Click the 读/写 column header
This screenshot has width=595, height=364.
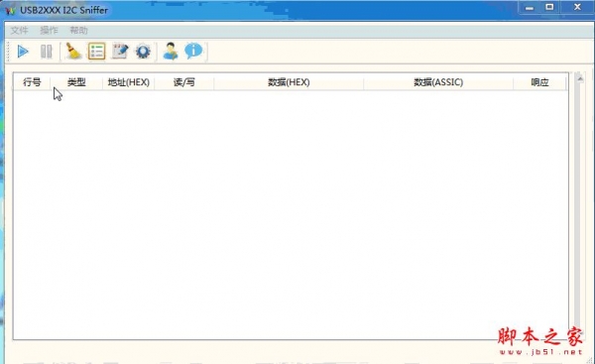pyautogui.click(x=184, y=82)
